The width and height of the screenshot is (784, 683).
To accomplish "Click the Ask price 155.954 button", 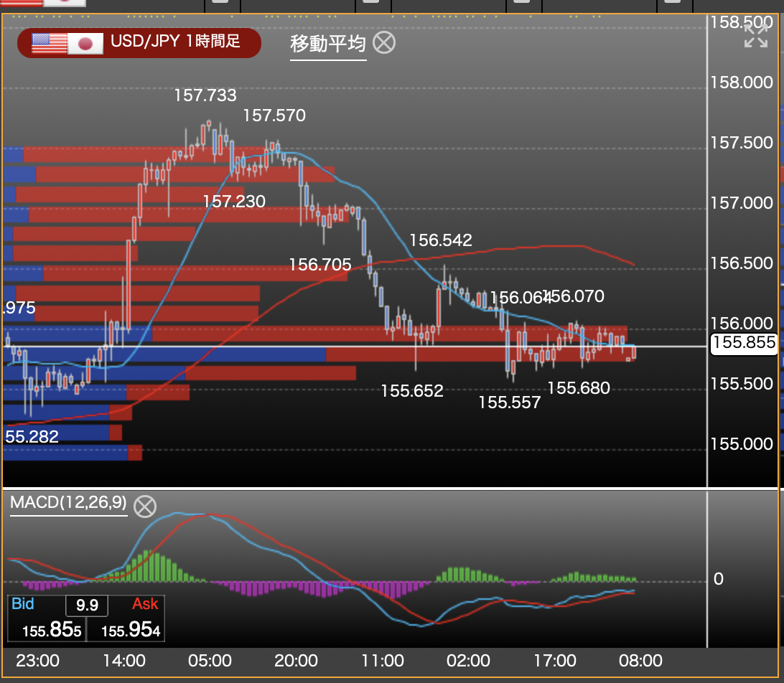I will pyautogui.click(x=131, y=630).
